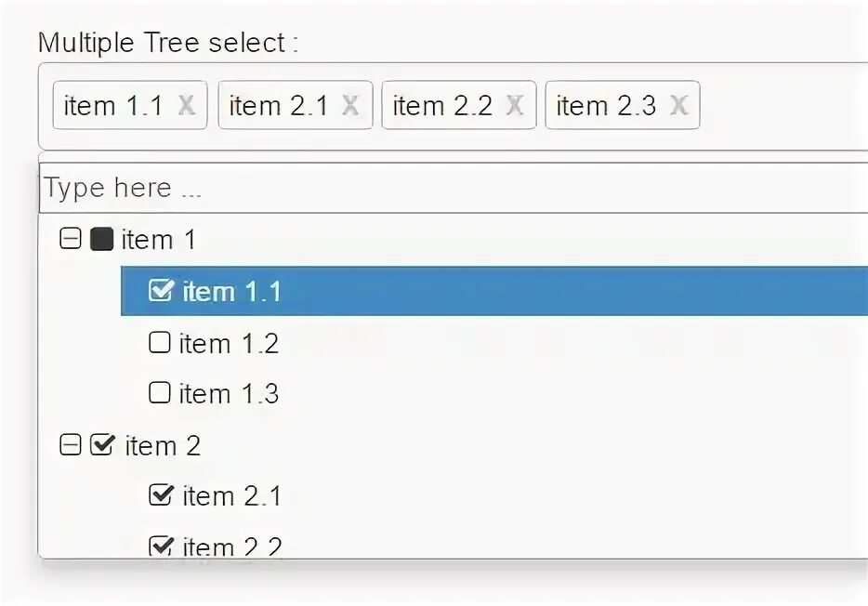868x606 pixels.
Task: Select the item 2 tree label
Action: (163, 446)
